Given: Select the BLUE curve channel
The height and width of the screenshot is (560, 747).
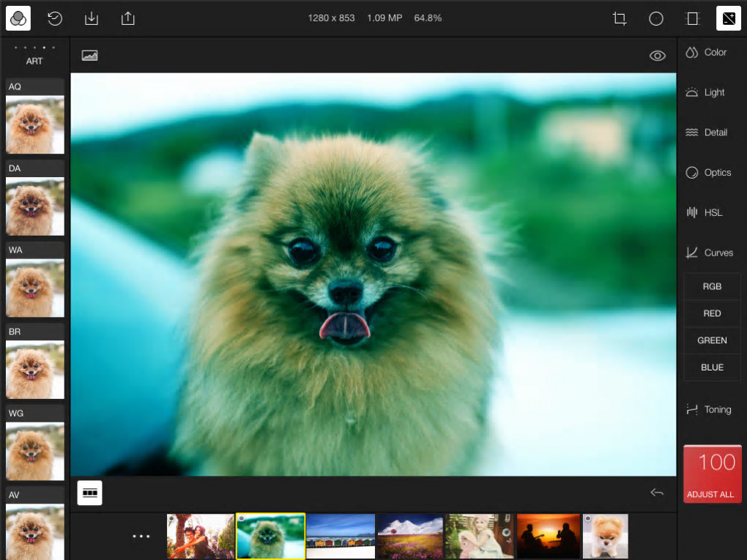Looking at the screenshot, I should 713,367.
